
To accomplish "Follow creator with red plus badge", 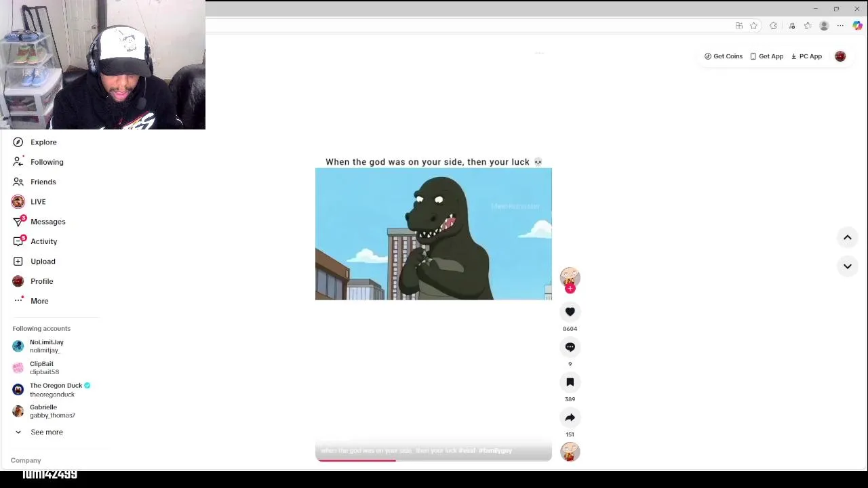I will pyautogui.click(x=570, y=289).
